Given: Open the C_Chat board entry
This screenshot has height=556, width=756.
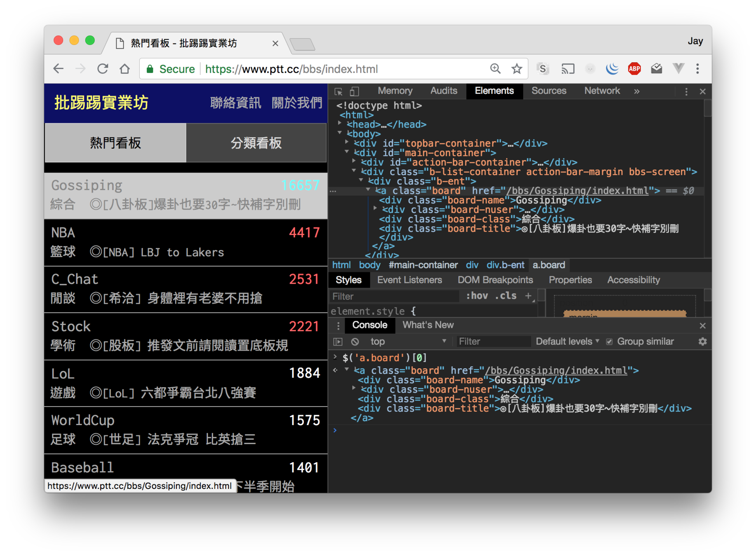Looking at the screenshot, I should point(186,290).
